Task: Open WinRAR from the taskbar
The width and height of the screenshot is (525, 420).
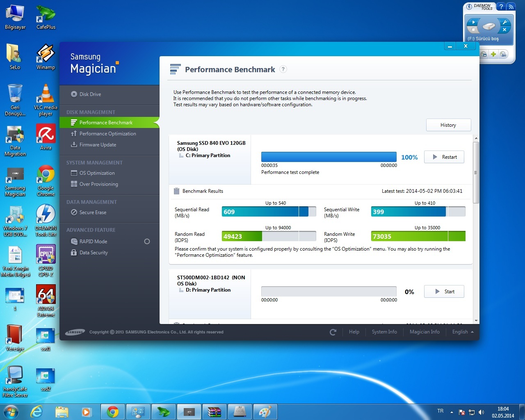Action: coord(214,412)
